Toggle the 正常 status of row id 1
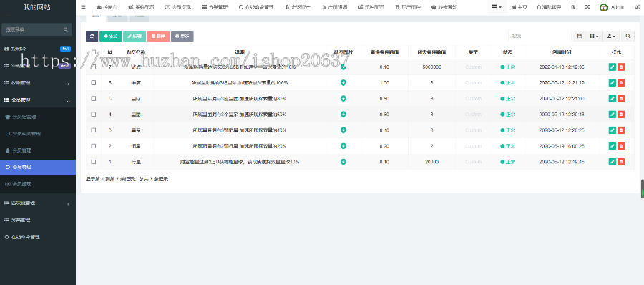Screen dimensions: 644x285 507,162
